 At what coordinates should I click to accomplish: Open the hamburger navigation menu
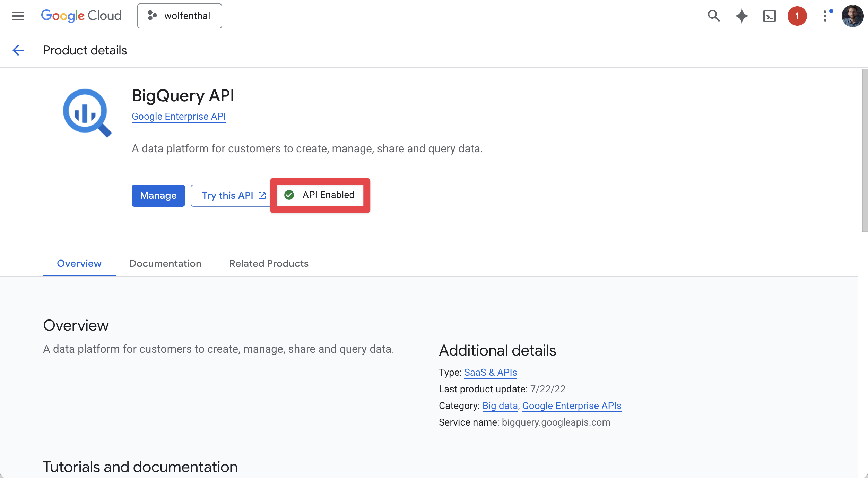pos(18,16)
